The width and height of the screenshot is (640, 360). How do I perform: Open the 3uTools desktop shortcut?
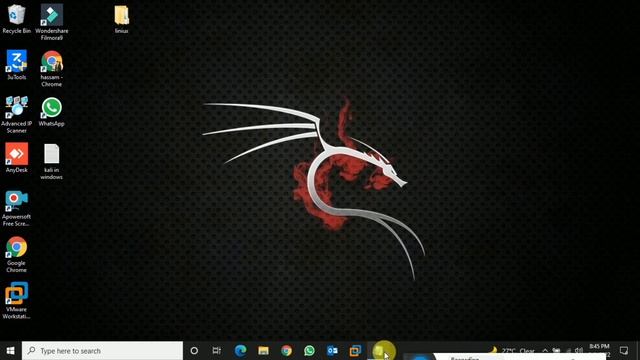point(16,65)
